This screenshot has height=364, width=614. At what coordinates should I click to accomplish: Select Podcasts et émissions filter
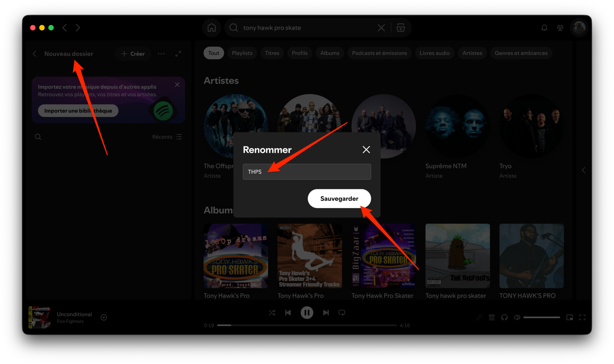point(379,53)
